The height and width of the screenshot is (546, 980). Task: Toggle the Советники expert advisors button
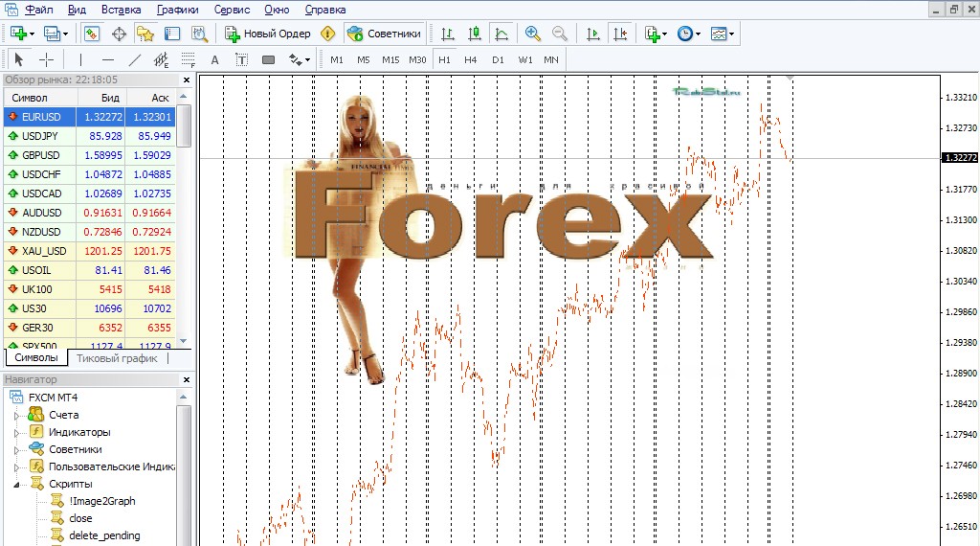[385, 34]
